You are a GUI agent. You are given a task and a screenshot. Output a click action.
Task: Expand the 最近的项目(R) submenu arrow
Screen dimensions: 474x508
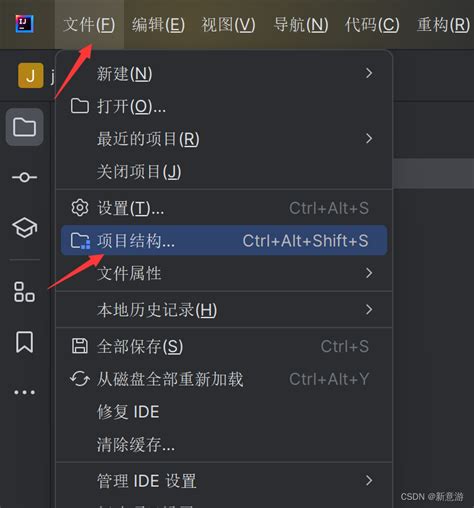tap(369, 138)
